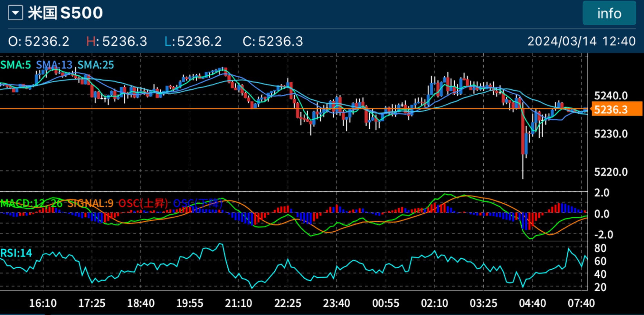Tap the info button
This screenshot has width=644, height=315.
tap(609, 14)
